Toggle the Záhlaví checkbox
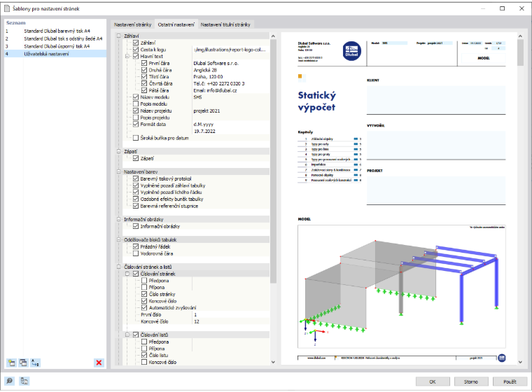The height and width of the screenshot is (392, 532). [x=136, y=43]
